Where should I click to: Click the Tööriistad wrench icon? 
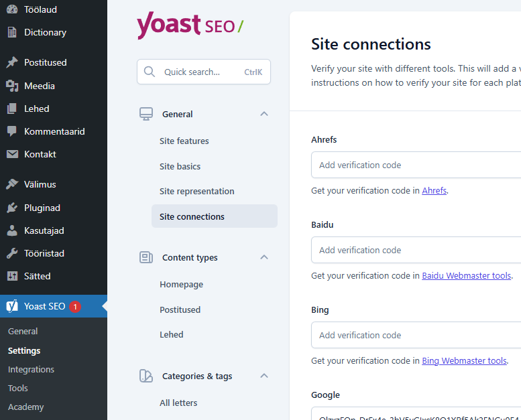click(x=12, y=253)
